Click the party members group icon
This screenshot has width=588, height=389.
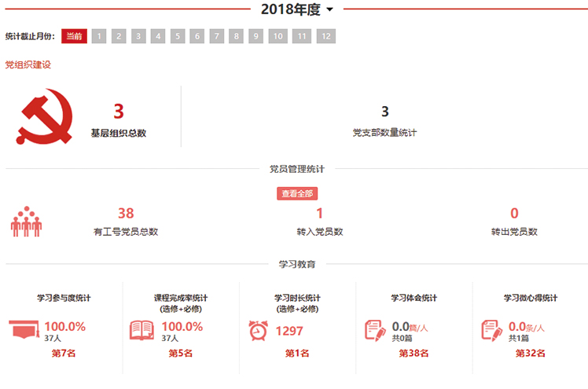coord(26,222)
